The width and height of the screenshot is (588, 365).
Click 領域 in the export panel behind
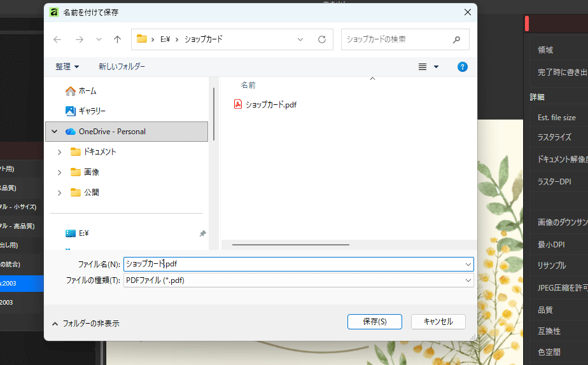[545, 50]
